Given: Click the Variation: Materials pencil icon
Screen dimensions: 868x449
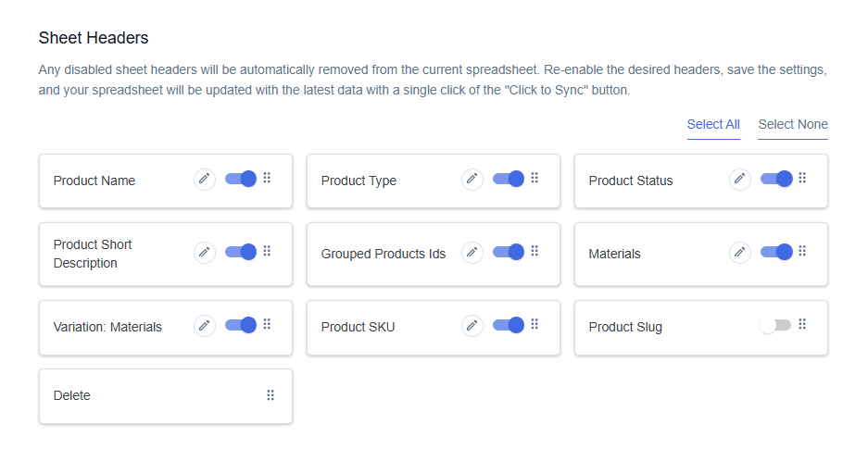Looking at the screenshot, I should pos(205,326).
